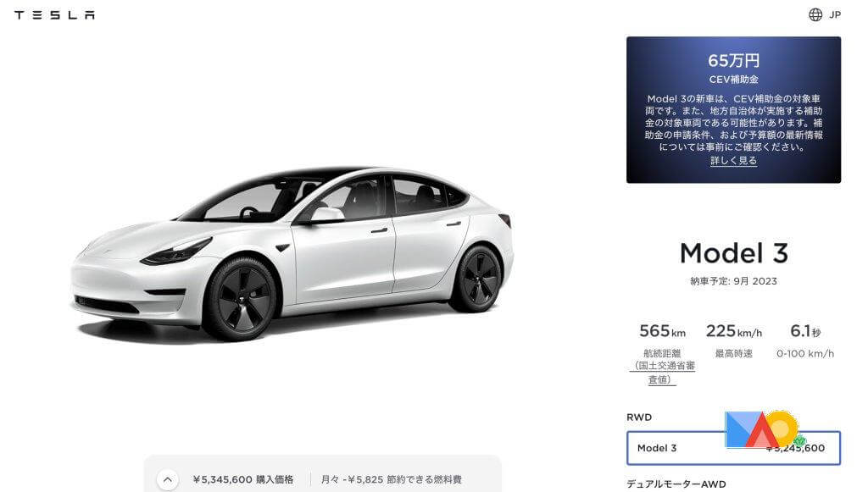
Task: Open the globe region selector icon
Action: pyautogui.click(x=815, y=15)
